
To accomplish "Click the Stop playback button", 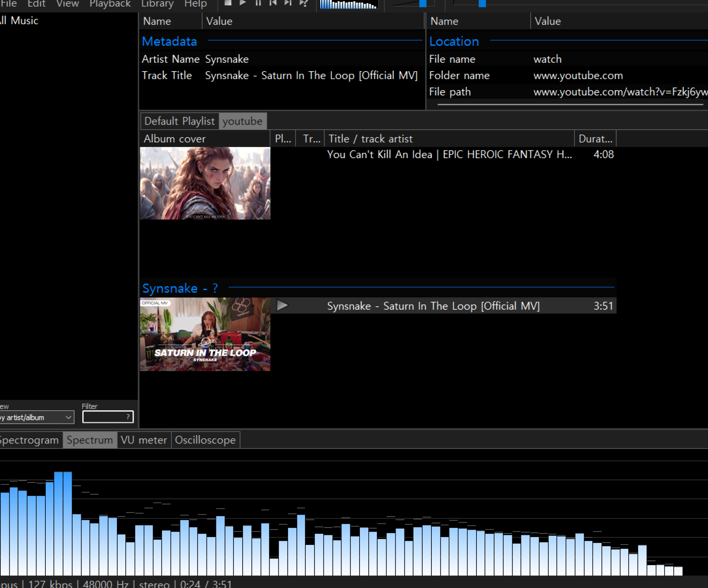I will 228,3.
